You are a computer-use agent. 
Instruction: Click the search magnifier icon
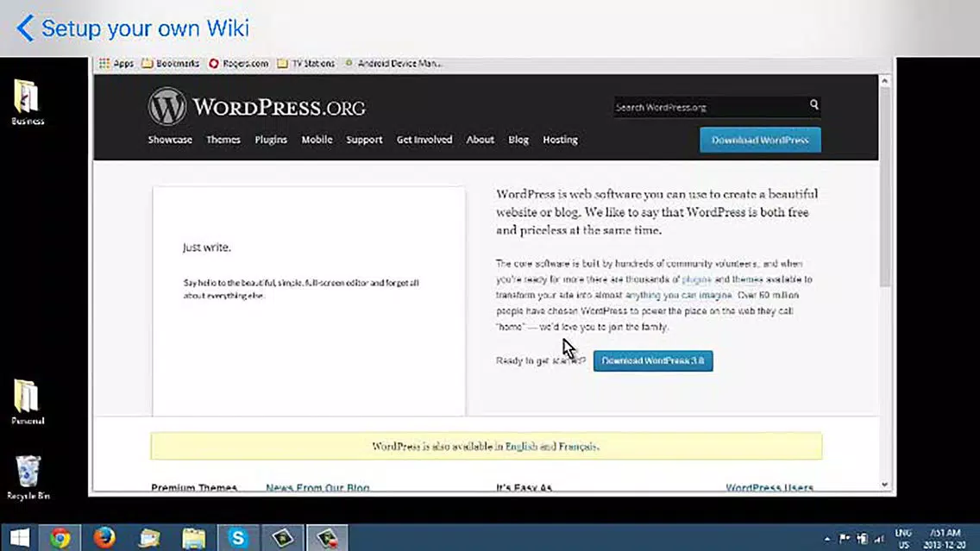(814, 105)
